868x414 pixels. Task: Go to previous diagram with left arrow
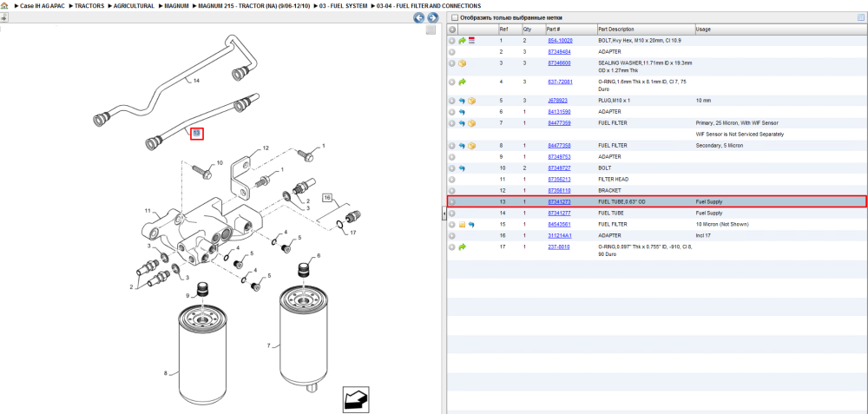(x=419, y=17)
